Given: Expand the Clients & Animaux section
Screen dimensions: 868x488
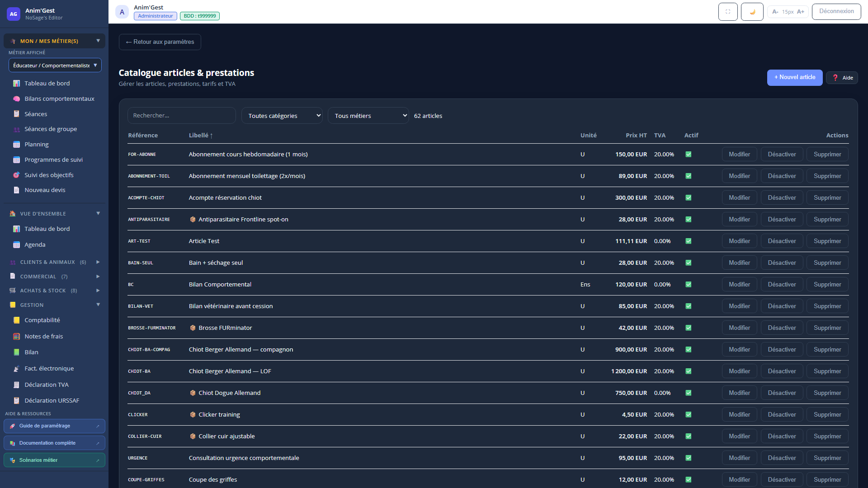Looking at the screenshot, I should [54, 262].
